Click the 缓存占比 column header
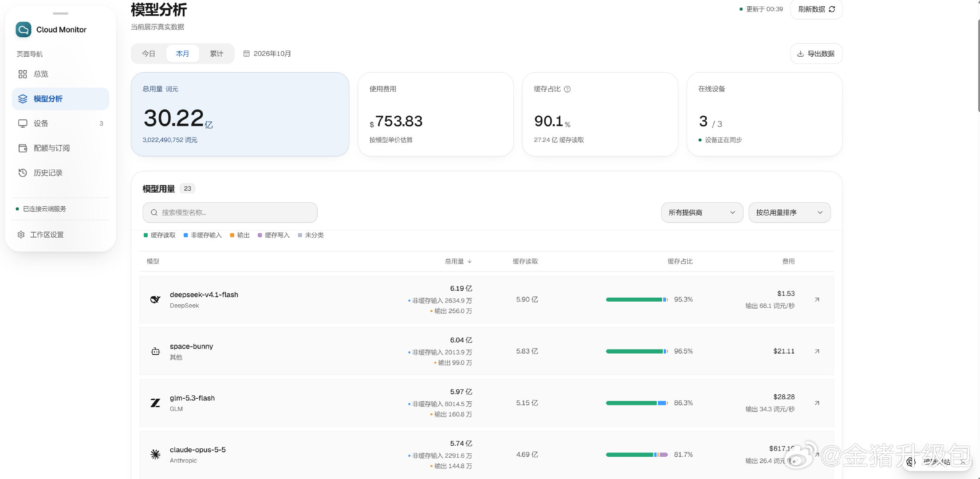Viewport: 980px width, 479px height. (x=680, y=262)
